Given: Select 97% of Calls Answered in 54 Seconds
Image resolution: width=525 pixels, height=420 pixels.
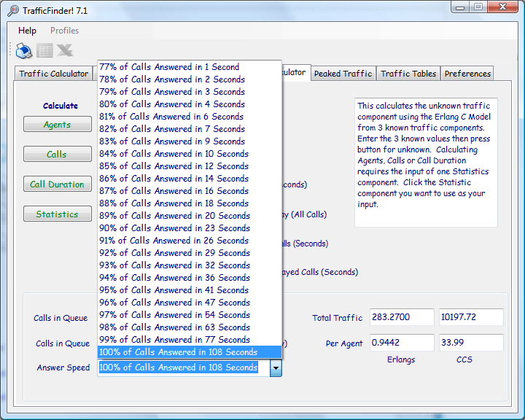Looking at the screenshot, I should click(190, 315).
